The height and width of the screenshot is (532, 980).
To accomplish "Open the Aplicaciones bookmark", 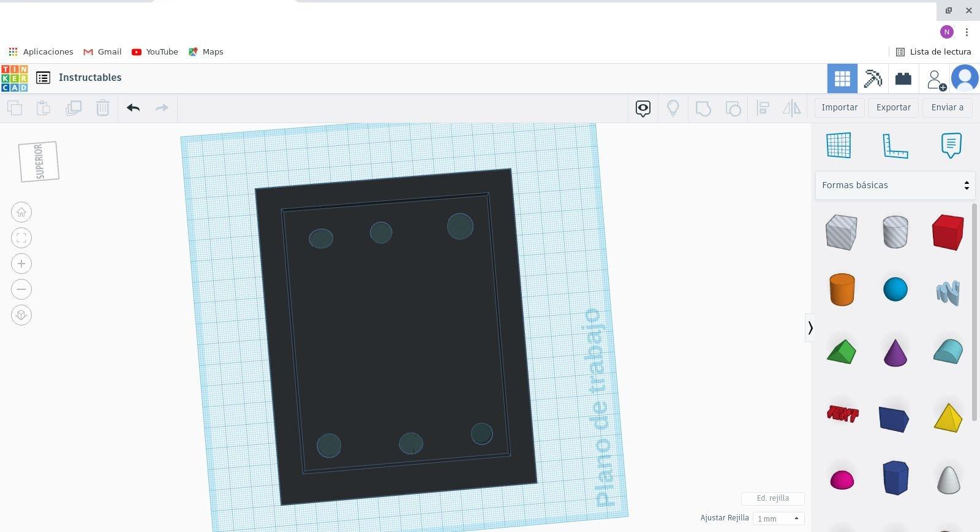I will [41, 52].
